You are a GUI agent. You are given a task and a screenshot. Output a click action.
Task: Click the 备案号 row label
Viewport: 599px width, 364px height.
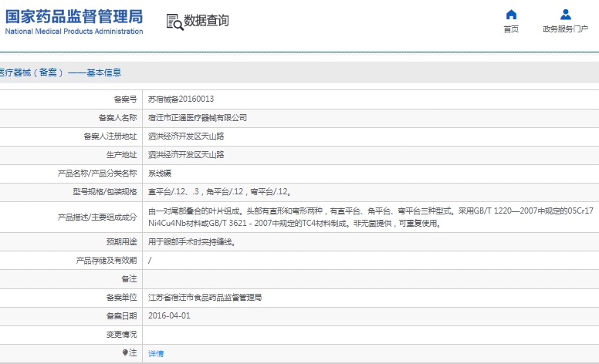(125, 99)
